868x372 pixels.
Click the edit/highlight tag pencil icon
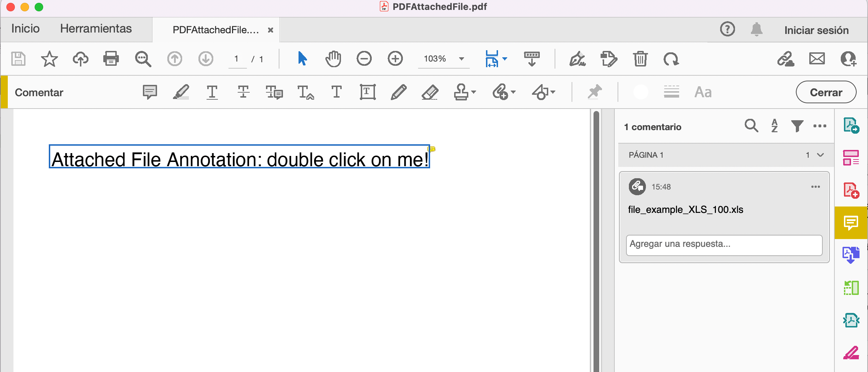pyautogui.click(x=609, y=59)
